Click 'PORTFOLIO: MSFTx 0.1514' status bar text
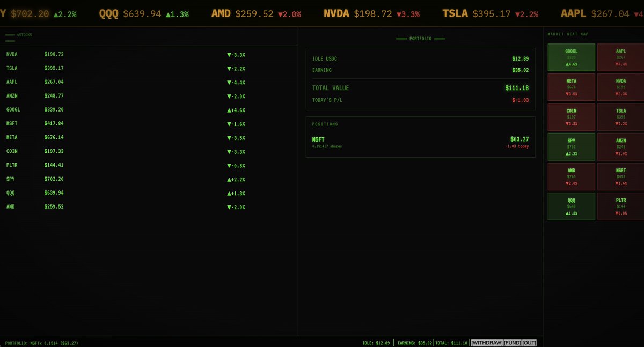Screen dimensions: 644x347 42,343
